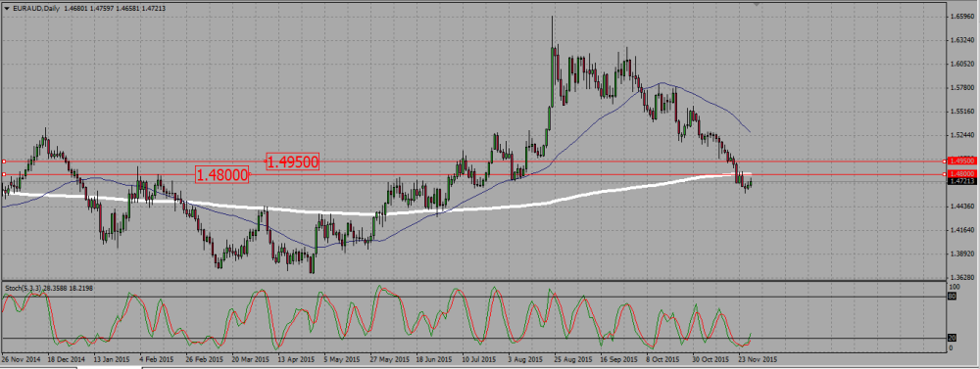
Task: Open the triangle menu beside EURAUD,Daily
Action: tap(6, 8)
